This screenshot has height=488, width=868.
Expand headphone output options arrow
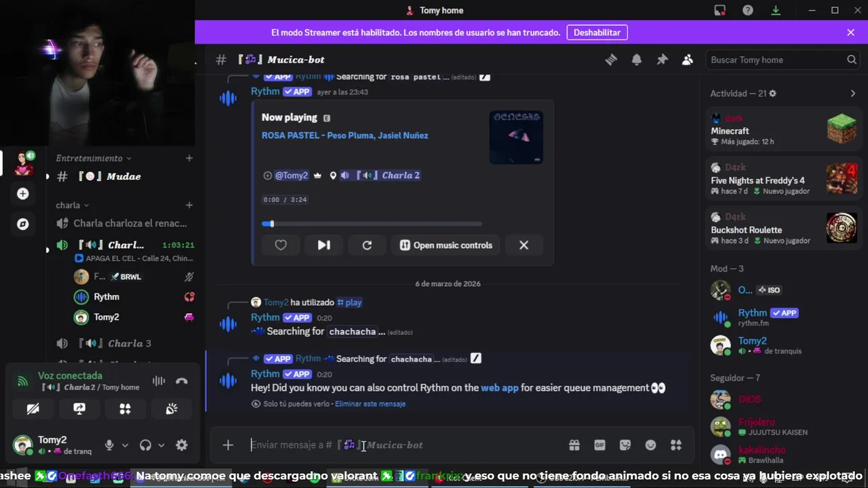coord(161,445)
